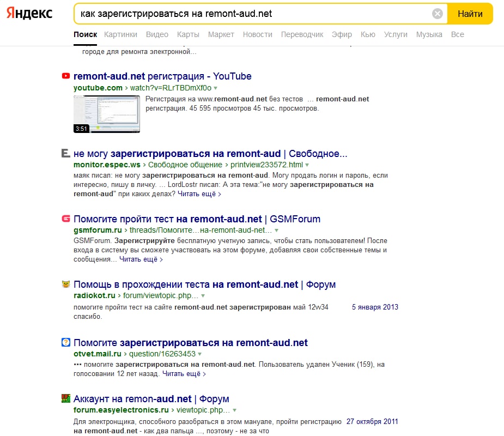The width and height of the screenshot is (504, 436).
Task: Click the 'Свободное общение' breadcrumb link
Action: click(x=185, y=165)
